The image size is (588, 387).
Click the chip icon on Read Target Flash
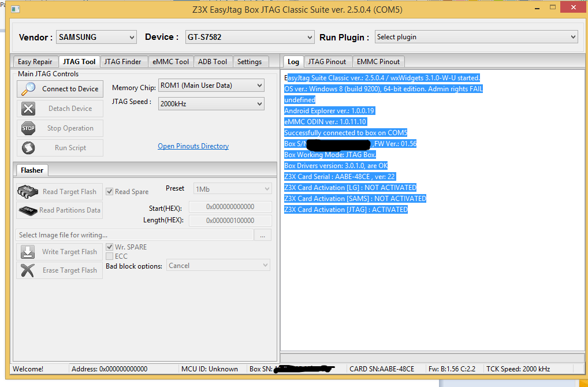click(x=28, y=192)
